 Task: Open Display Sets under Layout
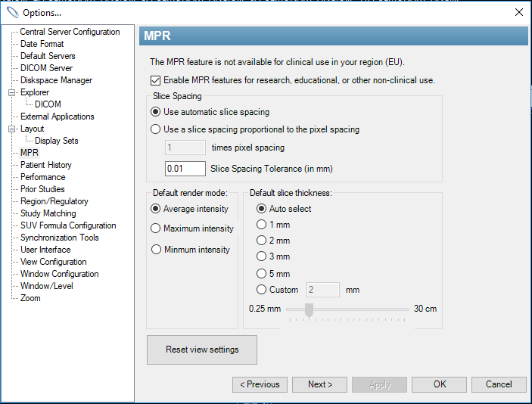click(x=56, y=141)
